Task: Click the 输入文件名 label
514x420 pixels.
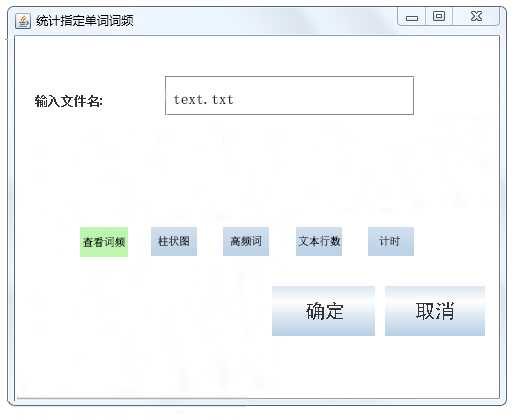Action: click(x=69, y=101)
